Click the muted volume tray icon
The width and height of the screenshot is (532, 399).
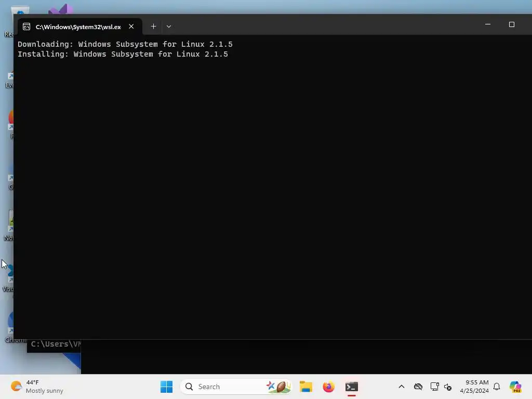pos(448,387)
